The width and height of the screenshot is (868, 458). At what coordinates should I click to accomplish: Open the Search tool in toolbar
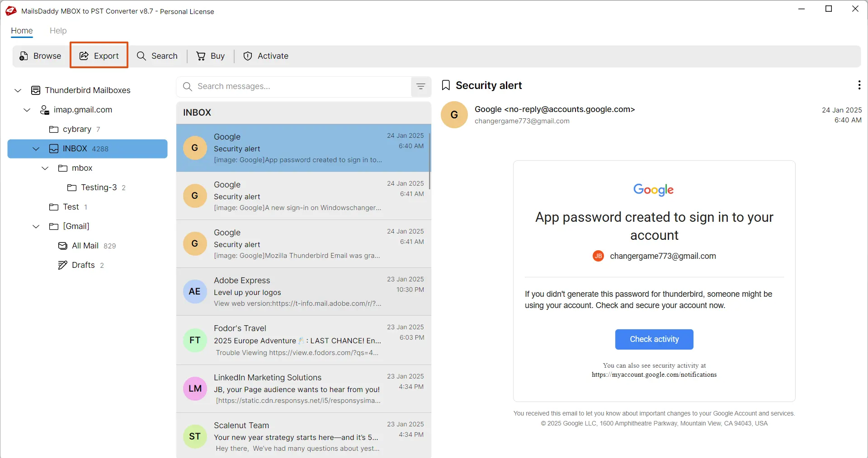[157, 56]
